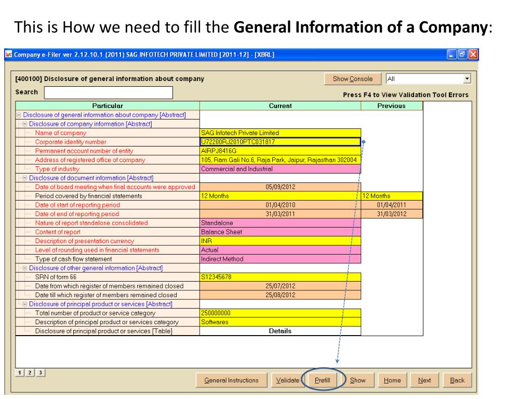
Task: Select the Corporate identity number field
Action: [280, 142]
